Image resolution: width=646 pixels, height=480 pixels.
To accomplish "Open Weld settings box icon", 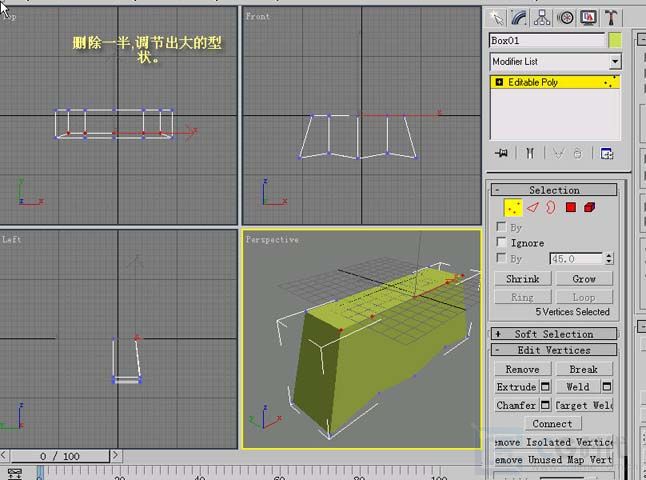I will click(607, 387).
